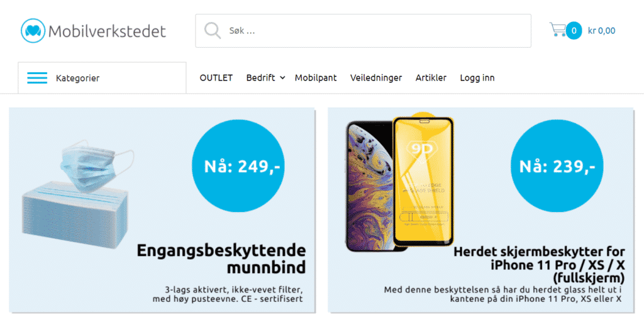Open Engangsbeskyttende munnbind product title

[221, 258]
